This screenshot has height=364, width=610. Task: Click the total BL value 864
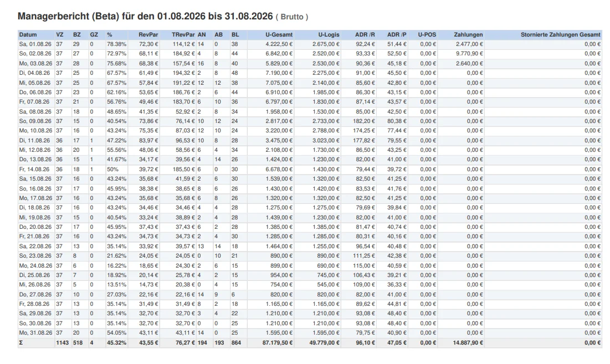pyautogui.click(x=236, y=342)
